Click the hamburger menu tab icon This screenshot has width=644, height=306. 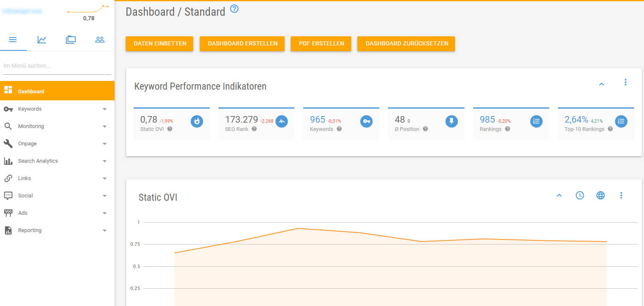(x=13, y=40)
